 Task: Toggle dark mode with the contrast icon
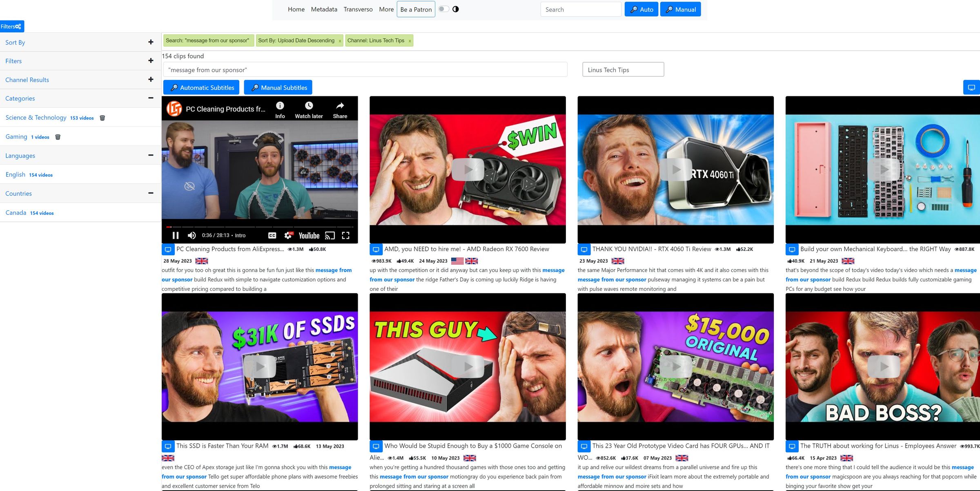[x=456, y=9]
